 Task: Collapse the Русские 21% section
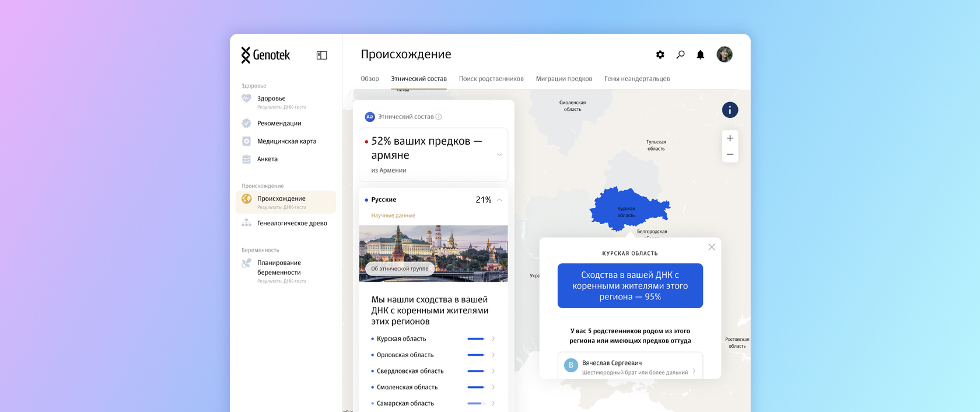499,200
